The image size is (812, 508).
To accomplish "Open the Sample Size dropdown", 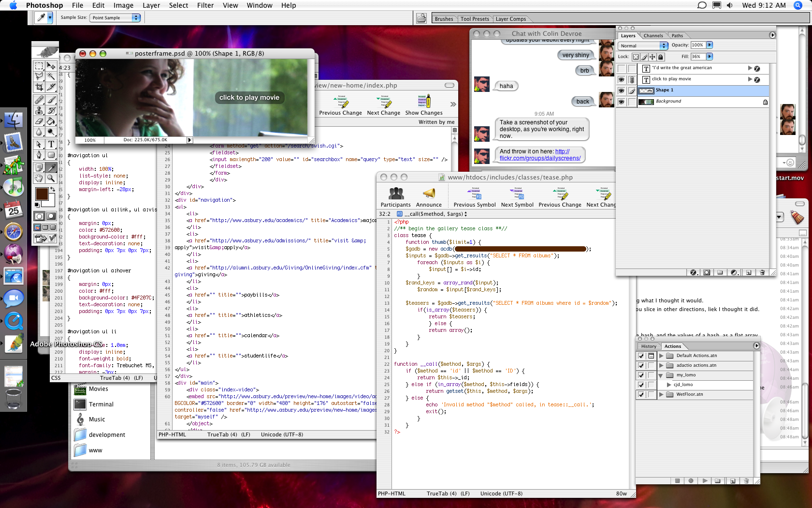I will click(115, 18).
